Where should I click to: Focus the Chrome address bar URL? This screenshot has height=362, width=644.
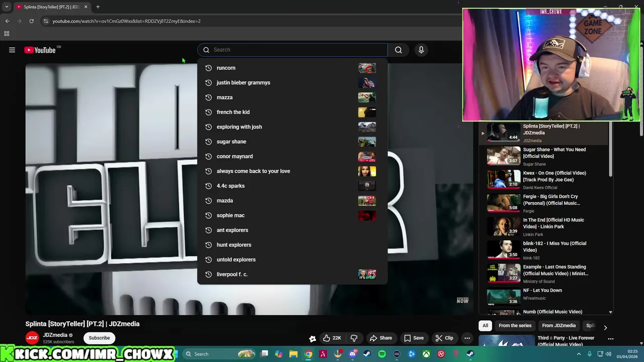pos(126,21)
